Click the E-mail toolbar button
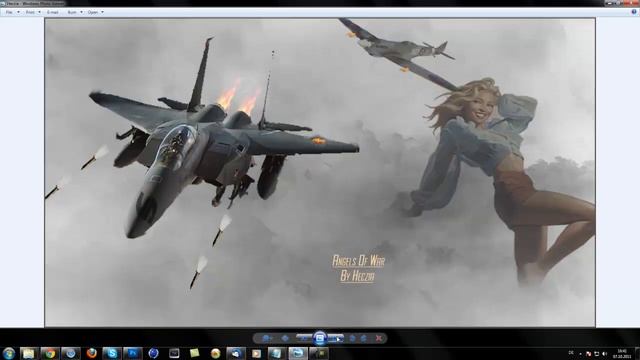This screenshot has height=360, width=640. point(53,12)
